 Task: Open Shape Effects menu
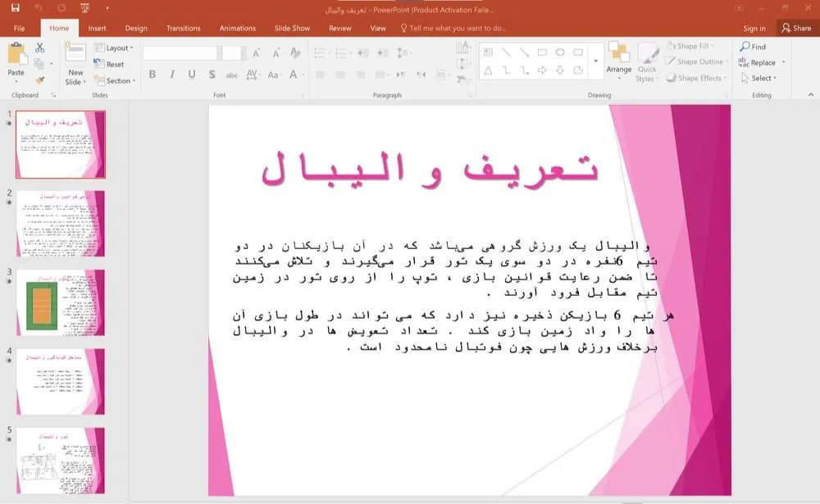(x=696, y=78)
